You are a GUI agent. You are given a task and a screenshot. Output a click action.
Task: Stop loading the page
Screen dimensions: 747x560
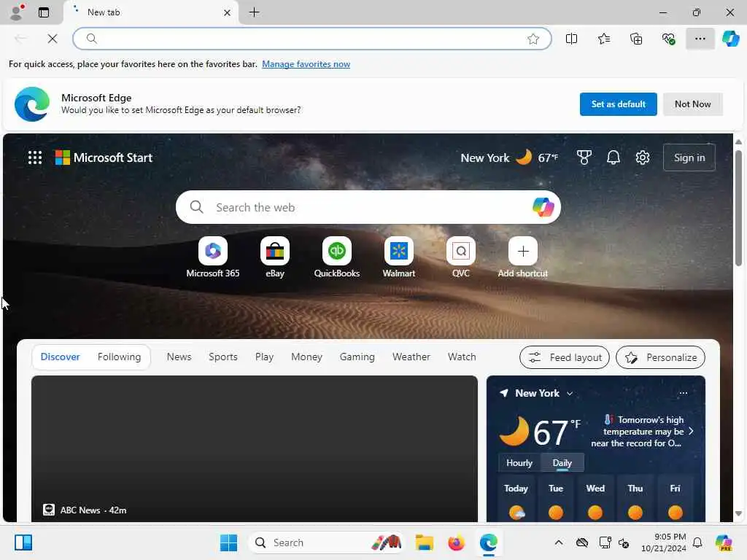pos(53,39)
